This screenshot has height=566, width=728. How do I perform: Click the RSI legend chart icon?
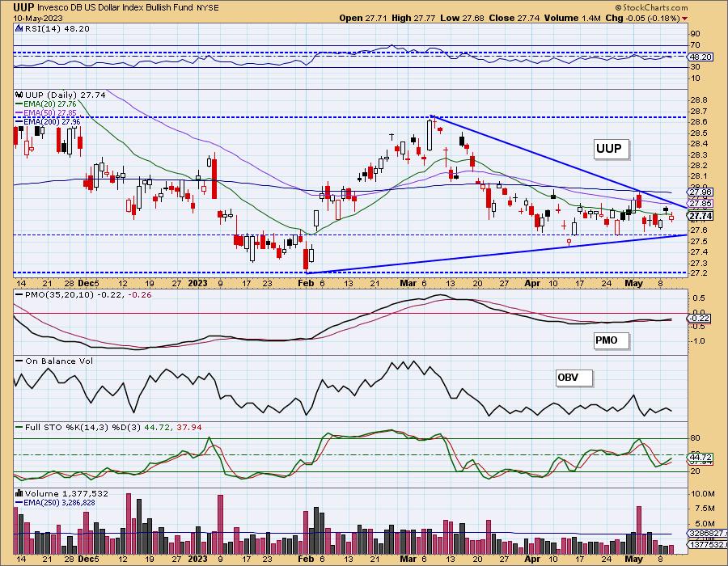[x=19, y=29]
